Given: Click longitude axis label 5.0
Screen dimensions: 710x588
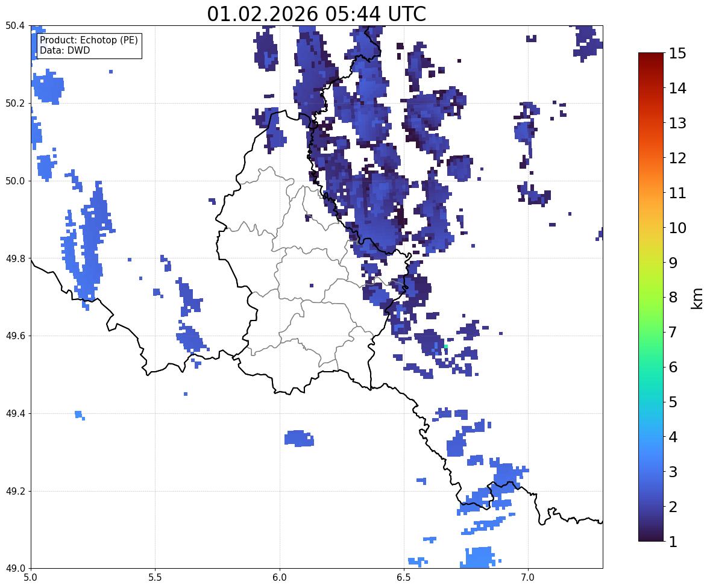Looking at the screenshot, I should [31, 578].
